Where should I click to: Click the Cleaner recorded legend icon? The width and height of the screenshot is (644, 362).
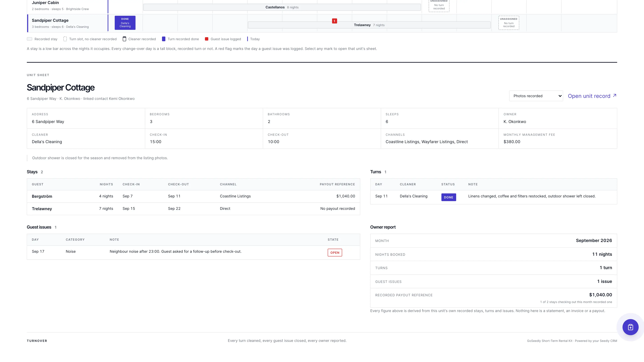pos(124,39)
